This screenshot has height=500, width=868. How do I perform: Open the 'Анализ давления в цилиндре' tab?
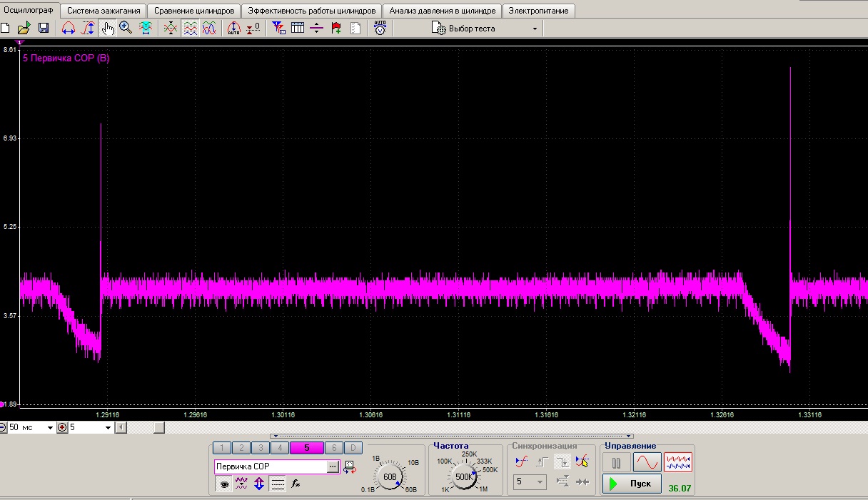[x=443, y=11]
